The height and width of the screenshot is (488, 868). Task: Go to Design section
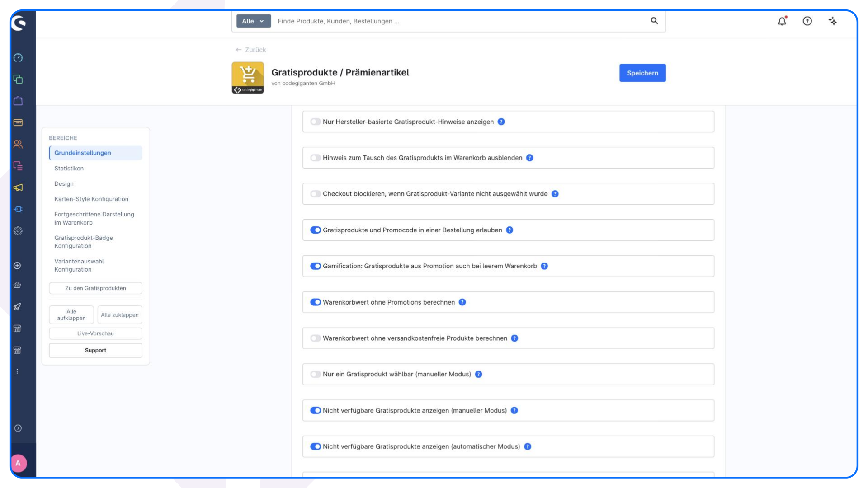pos(64,184)
